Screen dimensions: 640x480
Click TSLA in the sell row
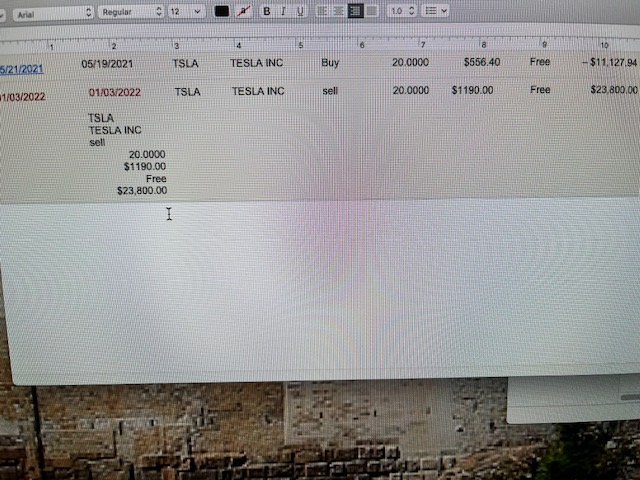click(x=187, y=92)
